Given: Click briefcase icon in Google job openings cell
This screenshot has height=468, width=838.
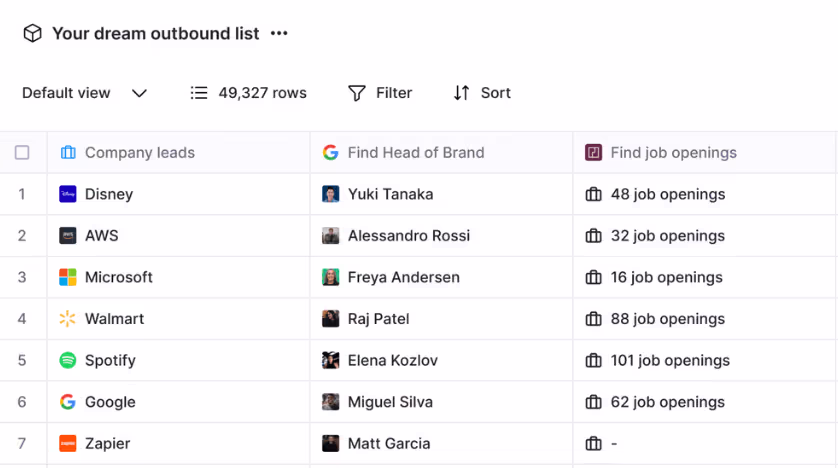Looking at the screenshot, I should [593, 402].
